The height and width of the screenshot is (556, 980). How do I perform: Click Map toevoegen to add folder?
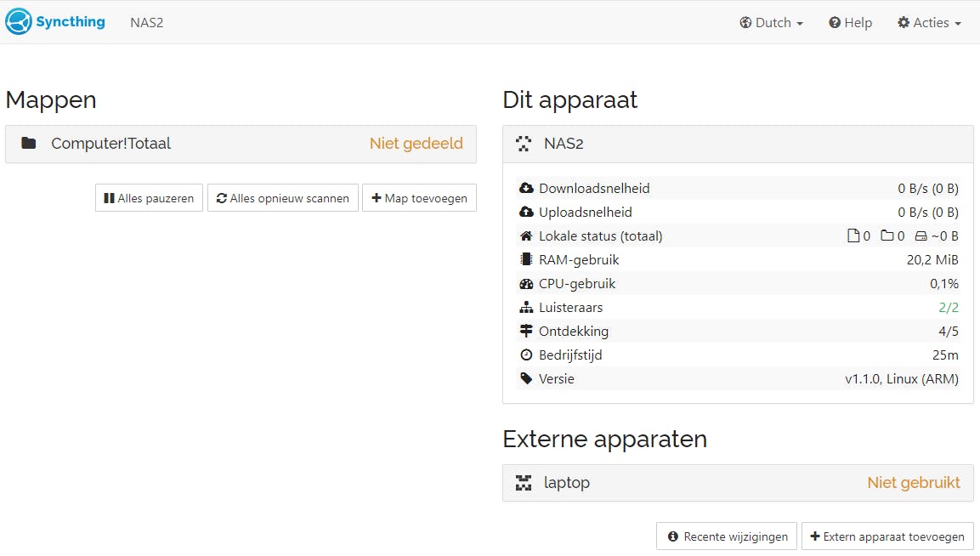pos(419,198)
